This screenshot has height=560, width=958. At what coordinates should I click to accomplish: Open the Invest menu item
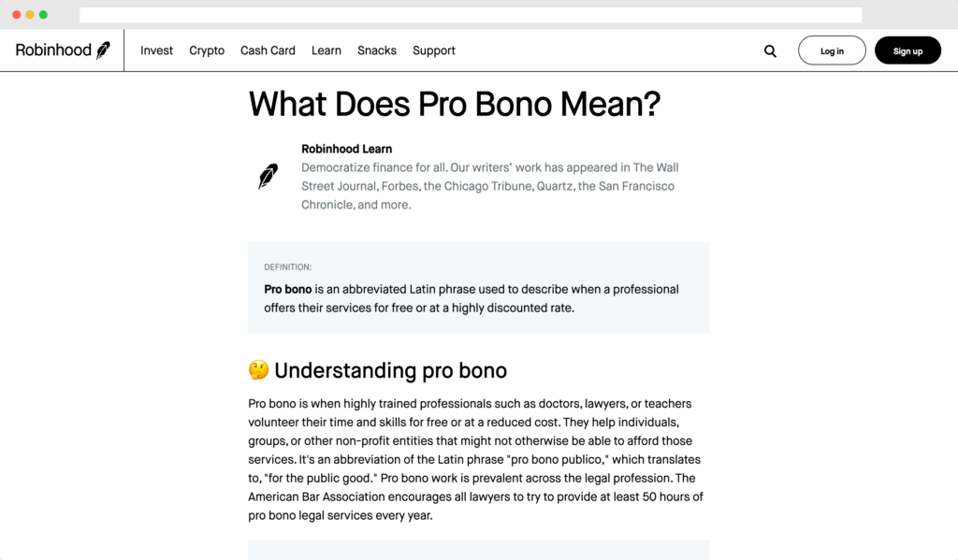(x=156, y=50)
